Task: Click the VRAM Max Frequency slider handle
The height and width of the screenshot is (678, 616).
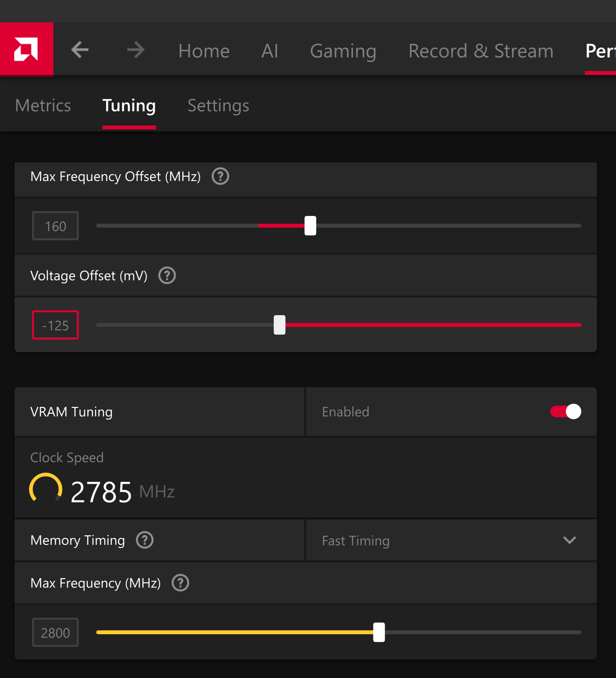Action: click(379, 632)
